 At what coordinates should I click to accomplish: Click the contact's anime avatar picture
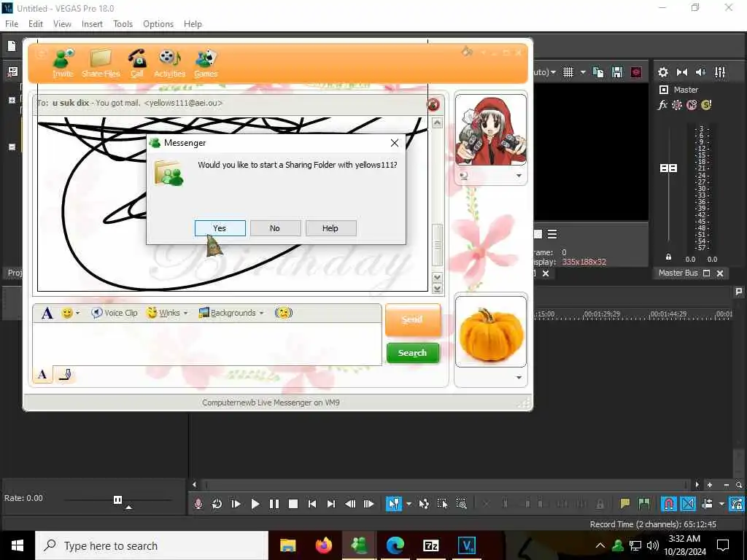click(x=491, y=130)
